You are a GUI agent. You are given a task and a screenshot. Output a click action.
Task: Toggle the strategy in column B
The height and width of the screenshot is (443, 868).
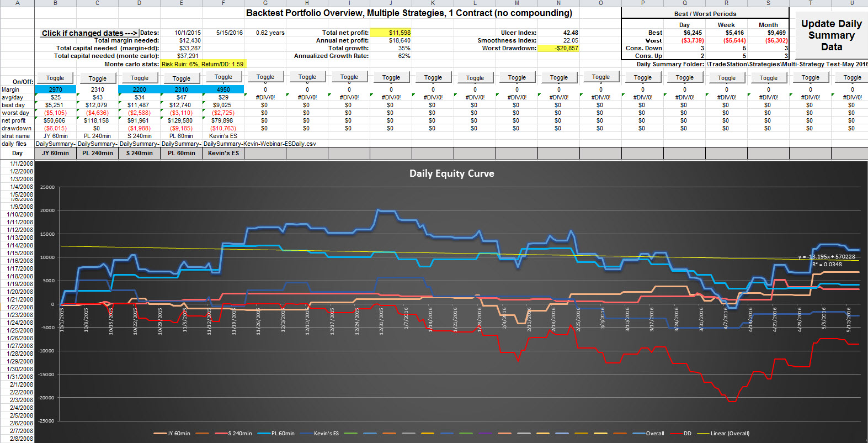(55, 78)
